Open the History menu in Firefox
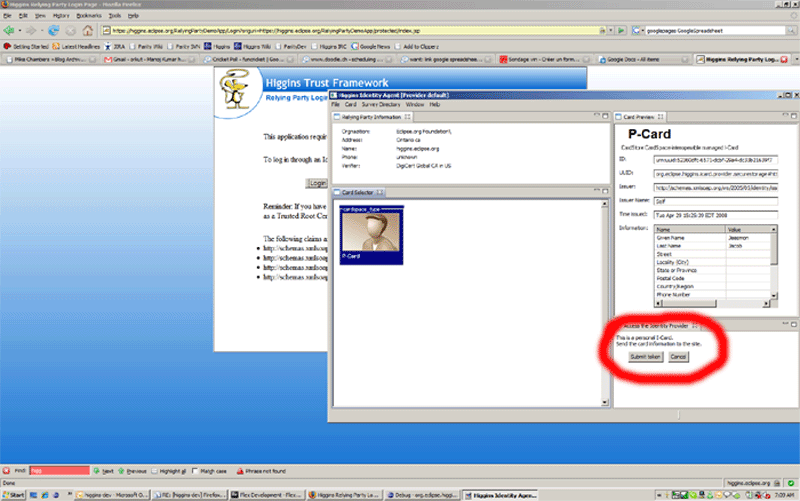This screenshot has height=501, width=800. point(61,16)
